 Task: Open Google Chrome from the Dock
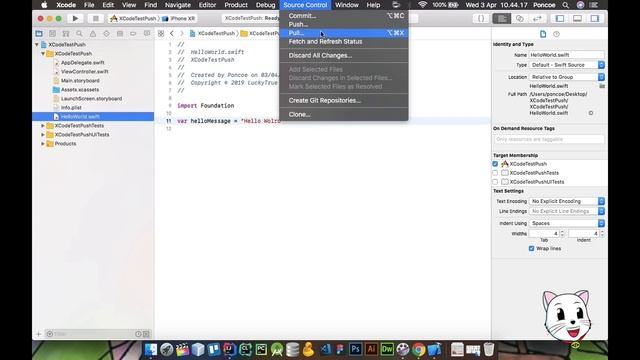[418, 349]
